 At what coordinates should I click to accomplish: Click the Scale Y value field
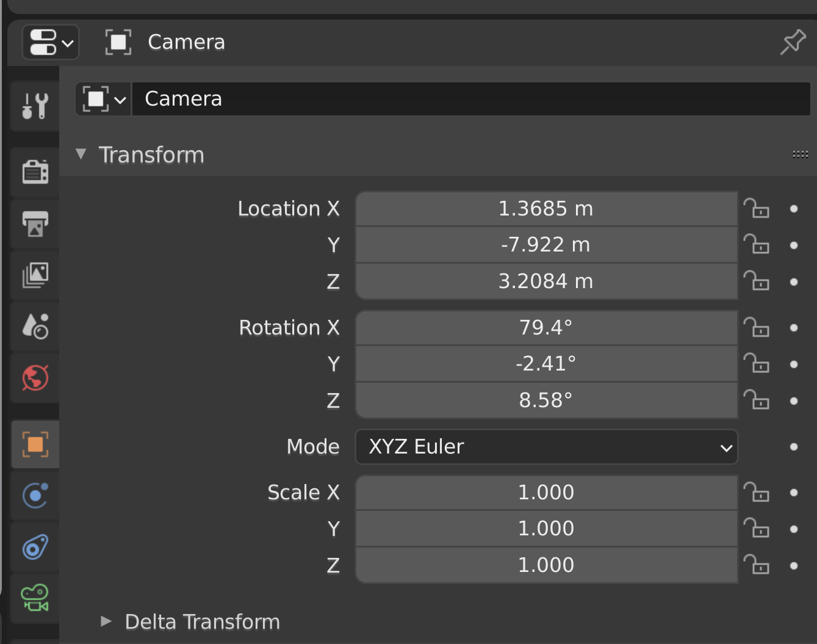[x=547, y=529]
